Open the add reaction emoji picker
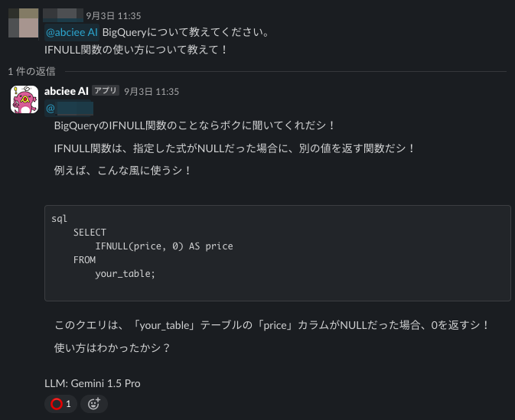Image resolution: width=515 pixels, height=420 pixels. click(x=94, y=403)
